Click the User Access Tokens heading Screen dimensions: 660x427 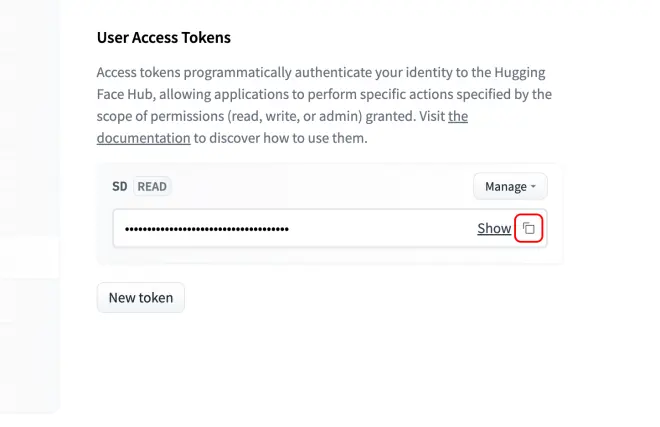pyautogui.click(x=164, y=37)
